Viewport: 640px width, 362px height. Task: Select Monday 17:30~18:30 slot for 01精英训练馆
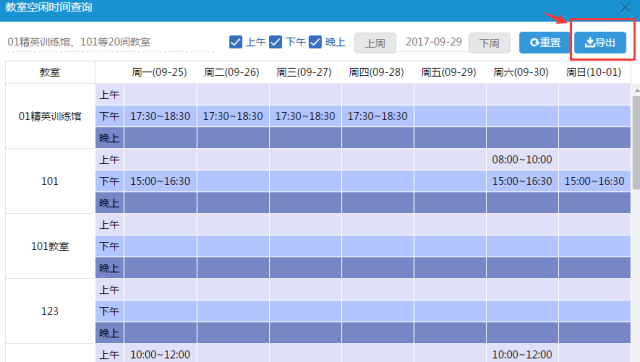160,116
